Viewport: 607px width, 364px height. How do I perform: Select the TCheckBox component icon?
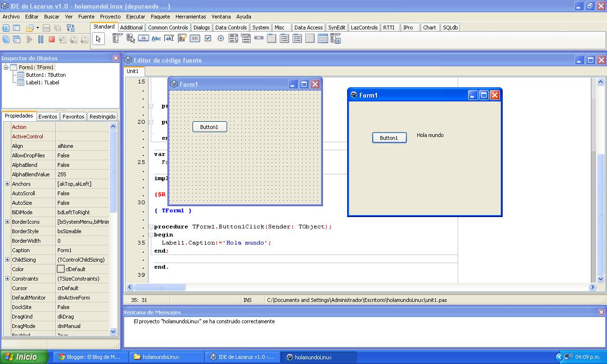pyautogui.click(x=208, y=38)
